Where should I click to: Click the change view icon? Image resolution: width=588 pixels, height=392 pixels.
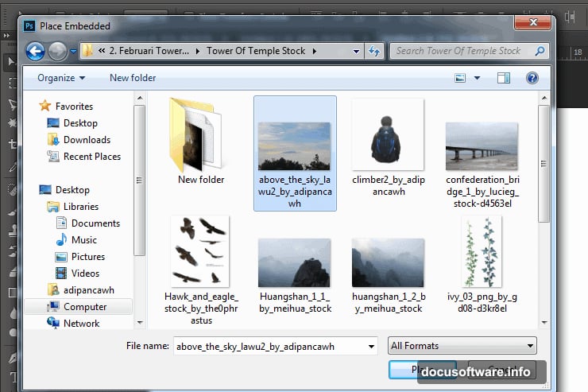[460, 78]
